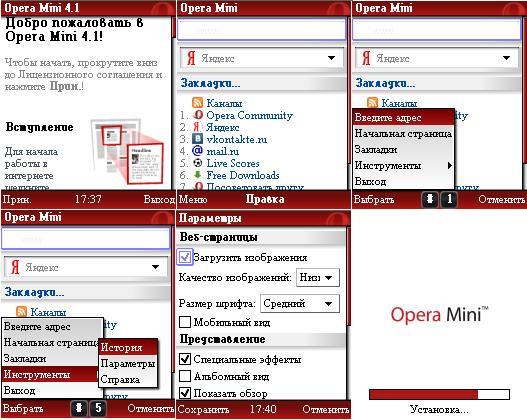Viewport: 527px width, 420px height.
Task: Tap the Меню softkey
Action: click(x=193, y=199)
